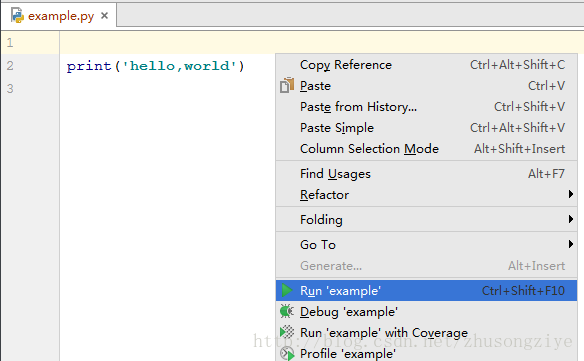Click the Debug bug icon
The image size is (584, 361).
(x=287, y=311)
